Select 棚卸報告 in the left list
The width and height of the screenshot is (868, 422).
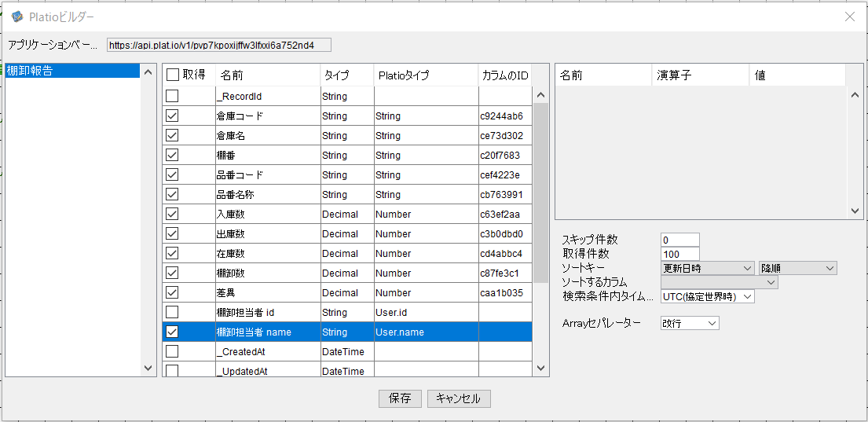click(x=30, y=71)
